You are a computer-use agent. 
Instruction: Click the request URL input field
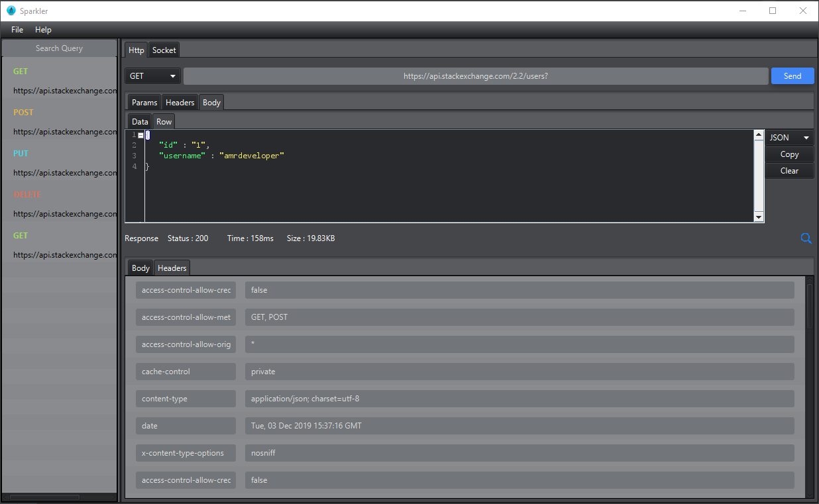pos(476,76)
